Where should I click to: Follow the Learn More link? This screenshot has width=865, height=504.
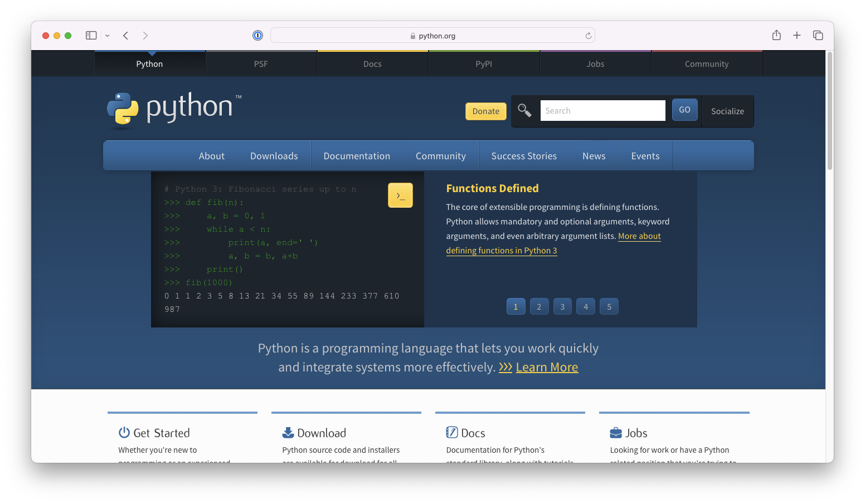click(x=547, y=368)
